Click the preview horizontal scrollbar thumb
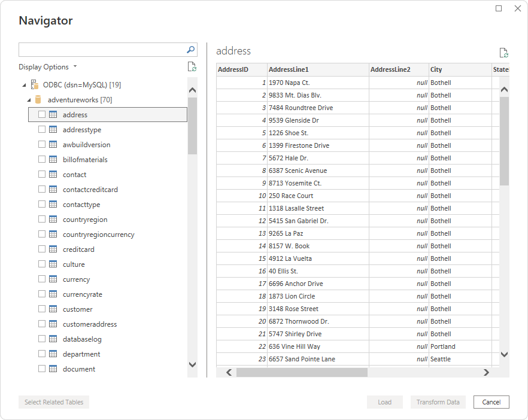 pos(302,372)
